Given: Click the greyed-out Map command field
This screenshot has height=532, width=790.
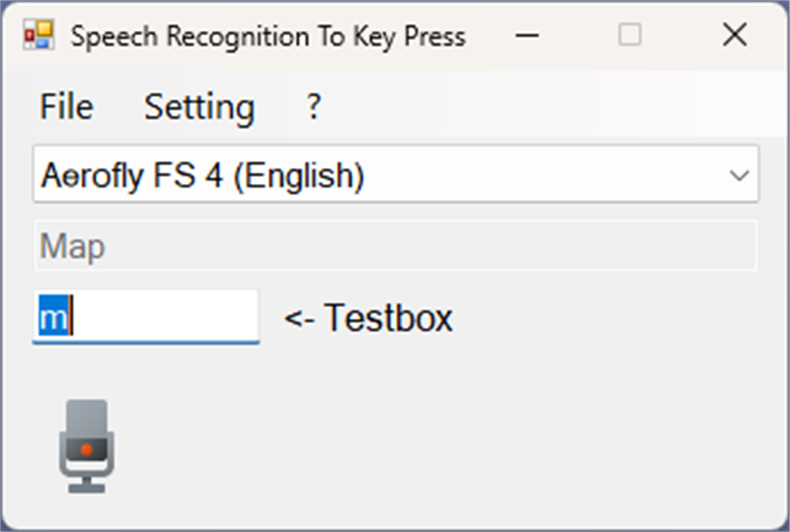Looking at the screenshot, I should pos(395,246).
